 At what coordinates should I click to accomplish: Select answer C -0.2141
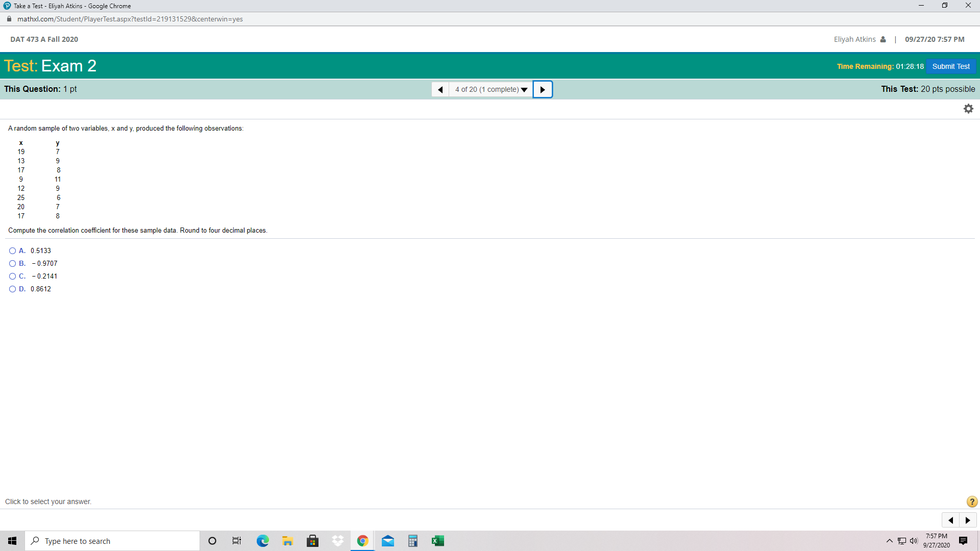pos(12,276)
